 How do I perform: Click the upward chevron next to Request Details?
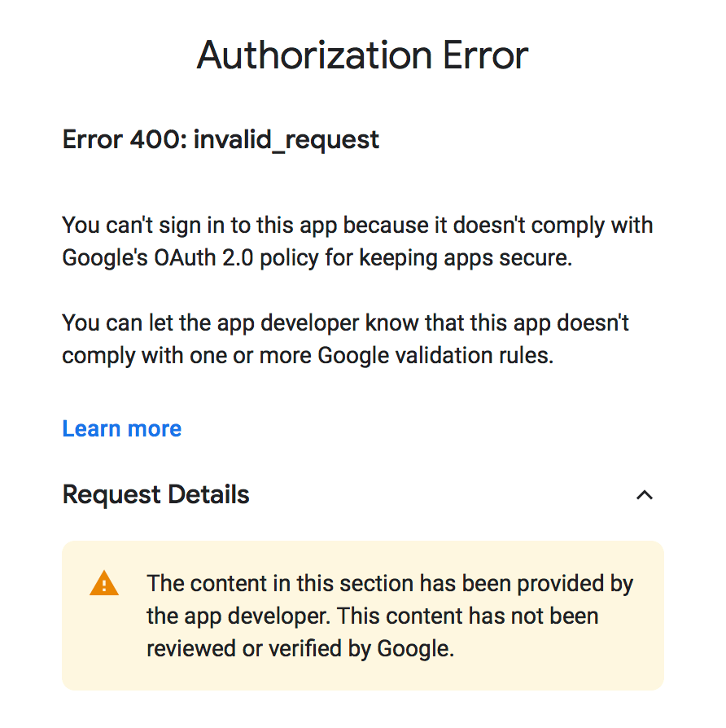pos(645,495)
